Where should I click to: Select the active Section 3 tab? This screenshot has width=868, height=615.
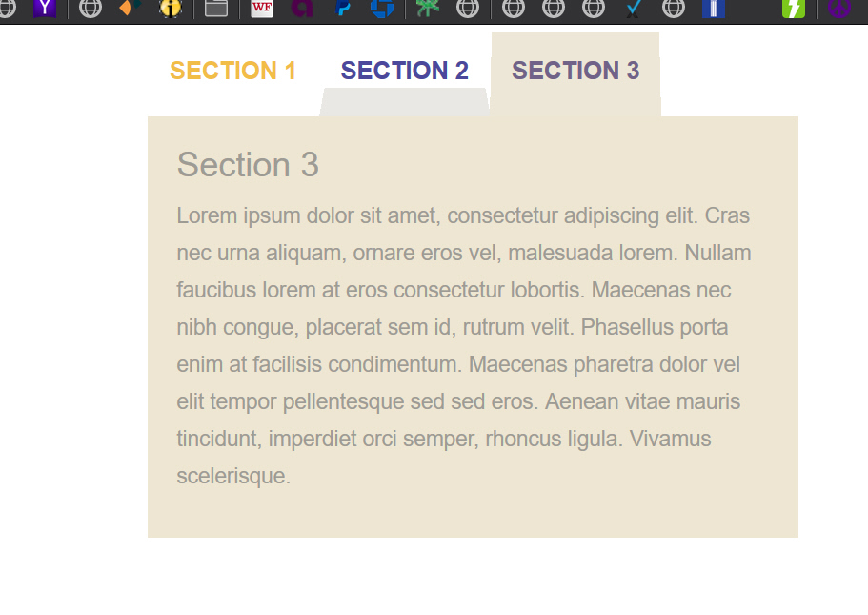pos(575,71)
